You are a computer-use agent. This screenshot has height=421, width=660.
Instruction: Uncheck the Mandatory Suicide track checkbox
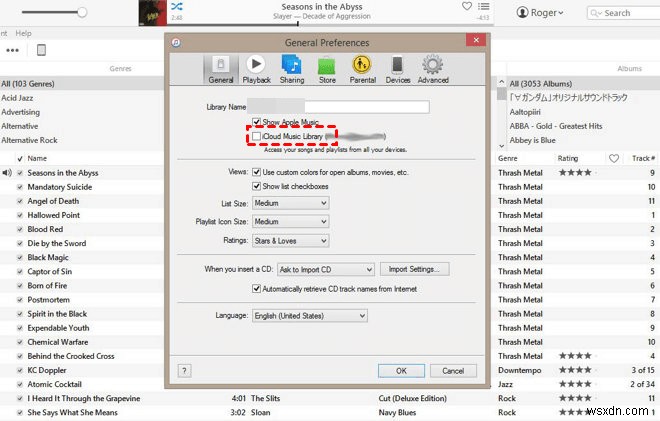[20, 187]
